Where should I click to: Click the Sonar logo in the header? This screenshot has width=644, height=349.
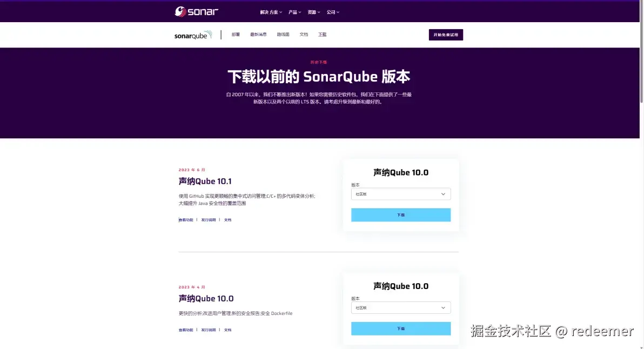tap(196, 11)
